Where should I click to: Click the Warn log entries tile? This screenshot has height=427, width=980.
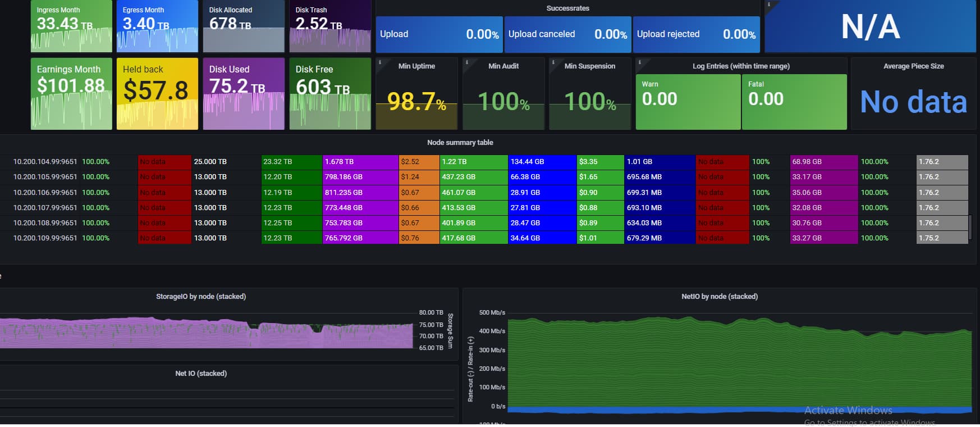[x=688, y=102]
